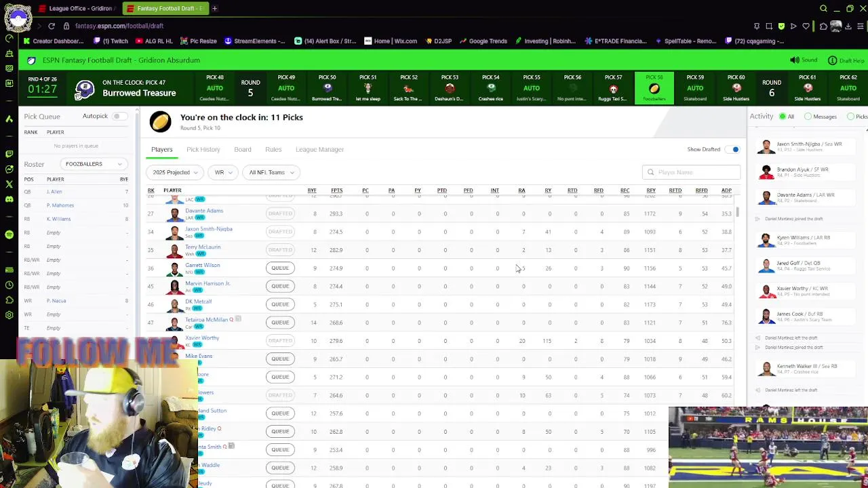This screenshot has width=868, height=488.
Task: Take a snapshot with the crop icon
Action: tap(769, 26)
